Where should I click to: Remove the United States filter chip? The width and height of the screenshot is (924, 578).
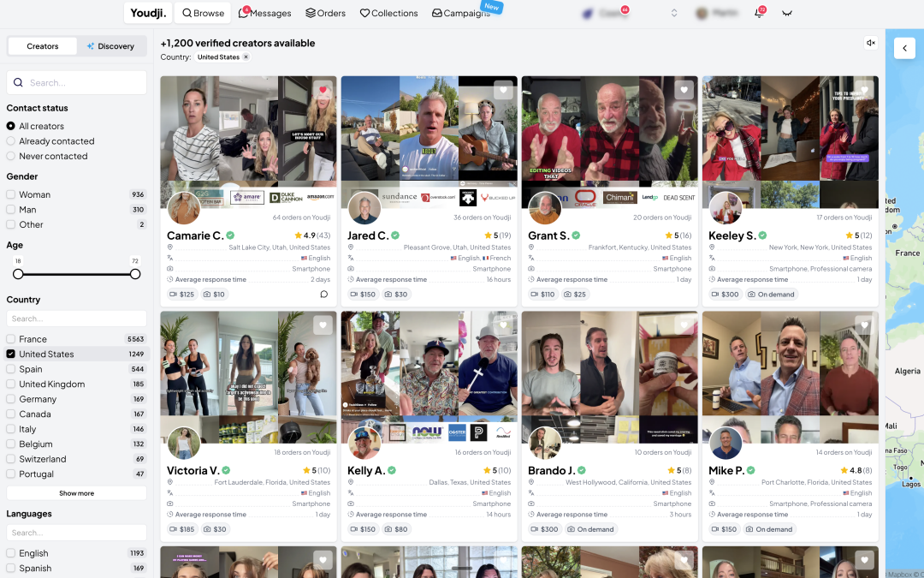coord(246,57)
